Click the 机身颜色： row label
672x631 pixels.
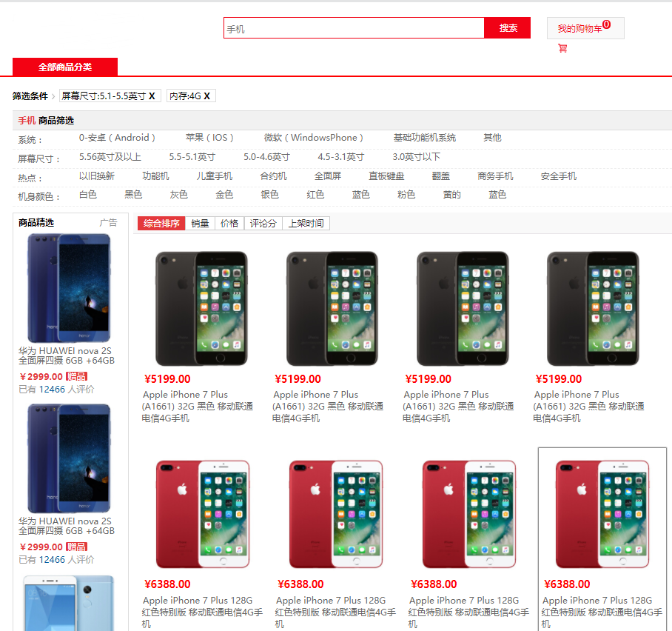click(x=39, y=197)
